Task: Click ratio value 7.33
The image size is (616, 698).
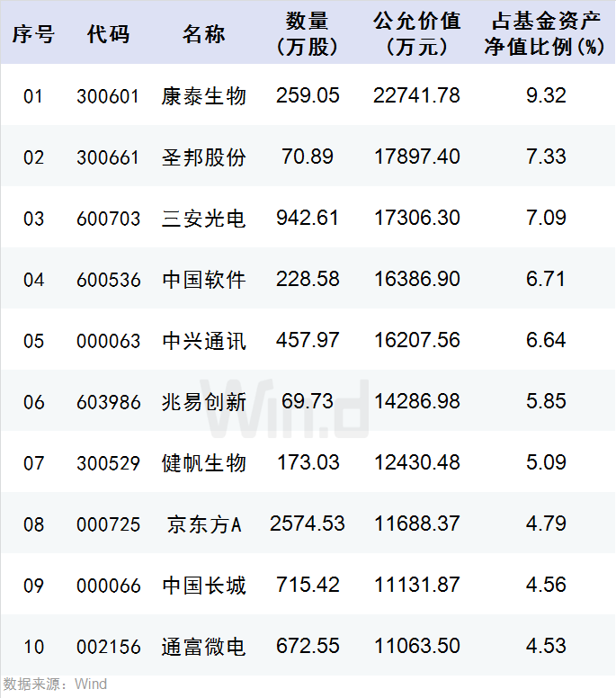Action: (546, 157)
